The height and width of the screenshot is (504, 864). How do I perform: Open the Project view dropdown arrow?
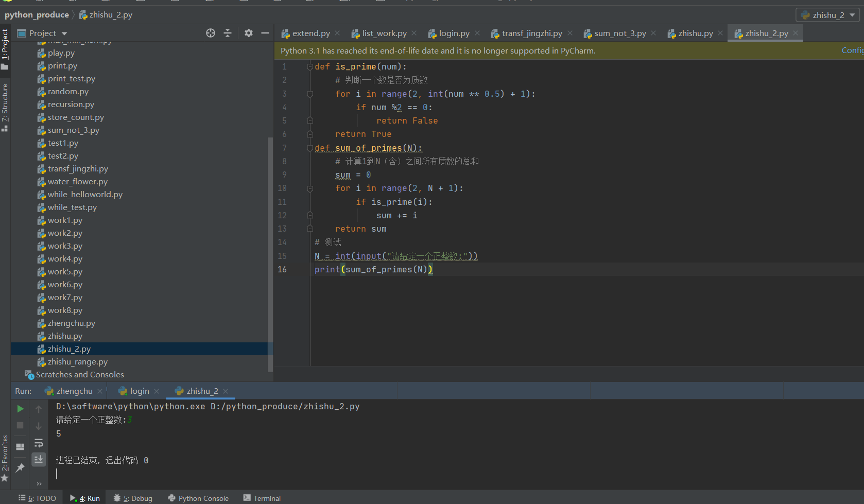coord(64,33)
